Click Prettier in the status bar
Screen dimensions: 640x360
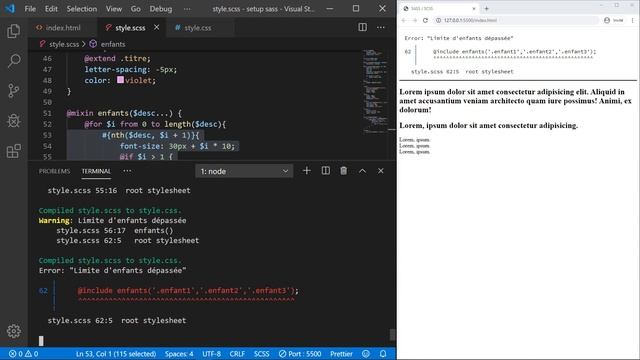[341, 354]
